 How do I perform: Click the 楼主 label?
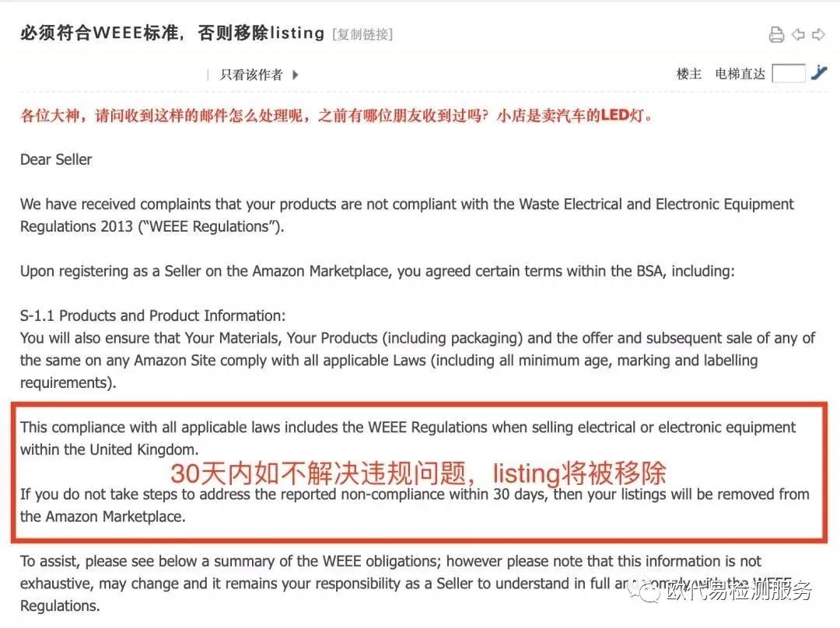click(x=688, y=74)
